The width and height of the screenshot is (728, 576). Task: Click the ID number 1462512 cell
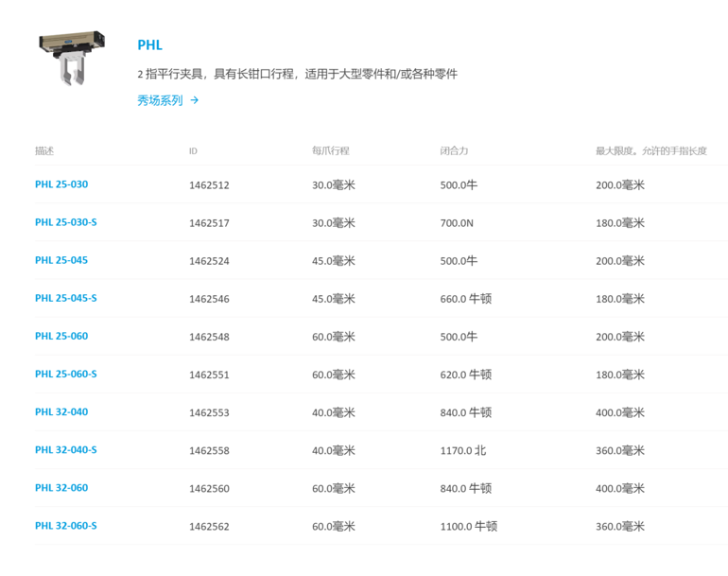click(x=209, y=185)
